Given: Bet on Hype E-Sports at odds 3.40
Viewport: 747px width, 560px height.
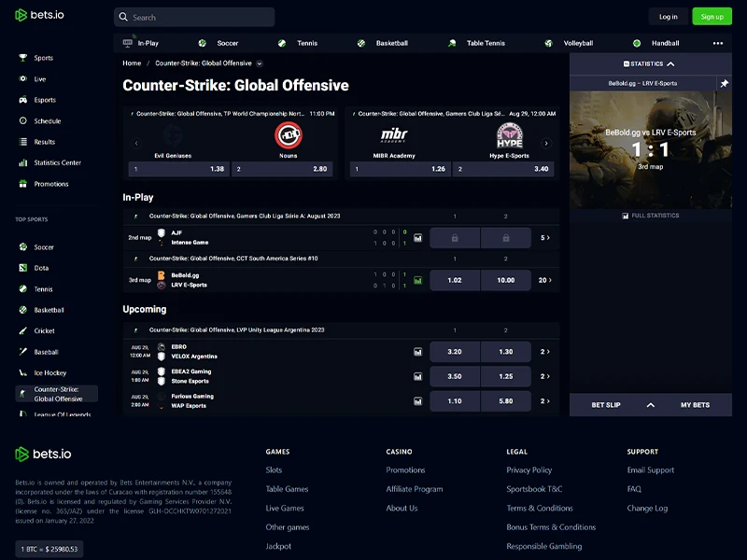Looking at the screenshot, I should (503, 169).
